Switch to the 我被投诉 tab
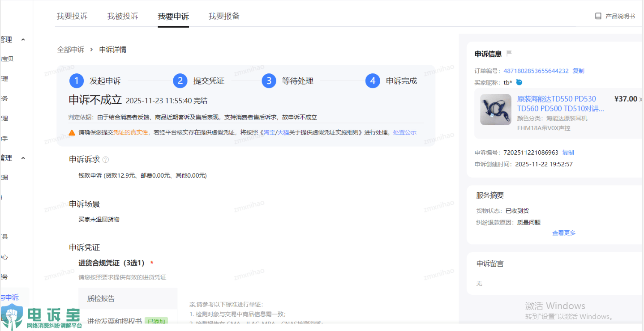644x331 pixels. click(x=123, y=17)
